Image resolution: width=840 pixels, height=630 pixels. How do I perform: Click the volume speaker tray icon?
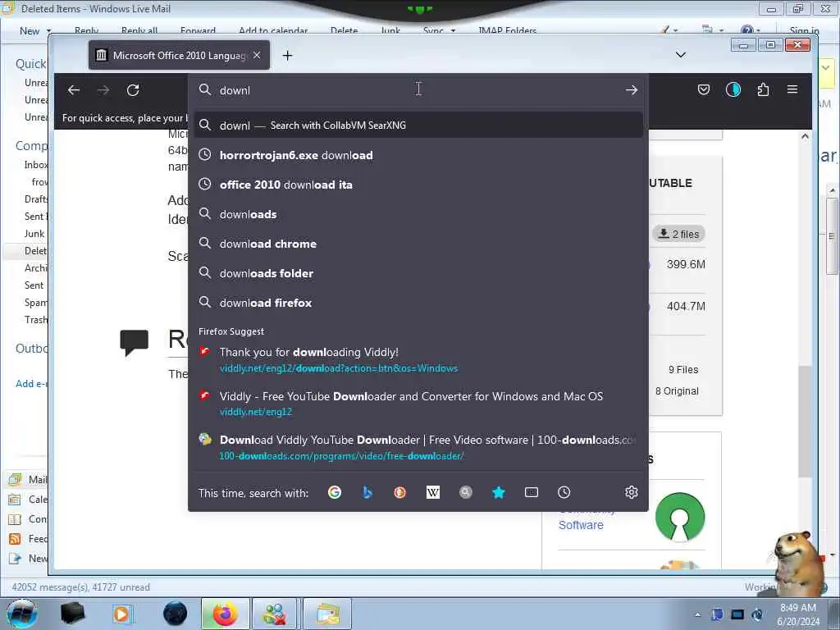click(x=757, y=614)
